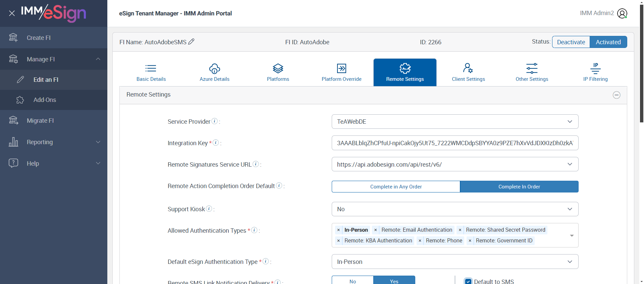Show info for Remote Action Completion Order
The width and height of the screenshot is (644, 284).
click(x=279, y=185)
